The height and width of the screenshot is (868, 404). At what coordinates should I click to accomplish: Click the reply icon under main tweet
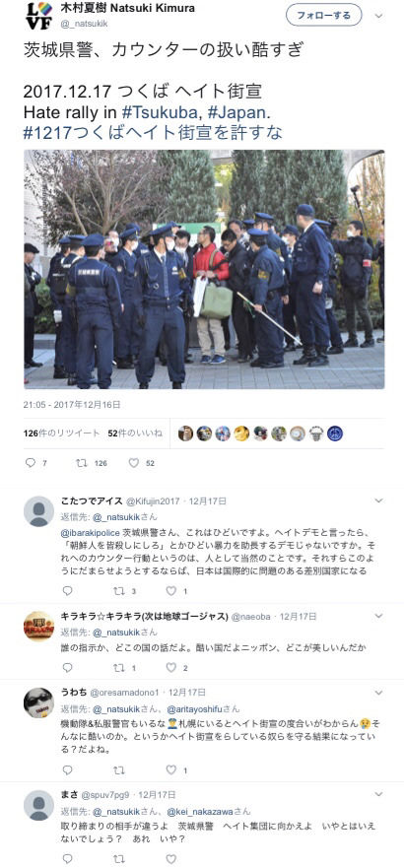(31, 463)
